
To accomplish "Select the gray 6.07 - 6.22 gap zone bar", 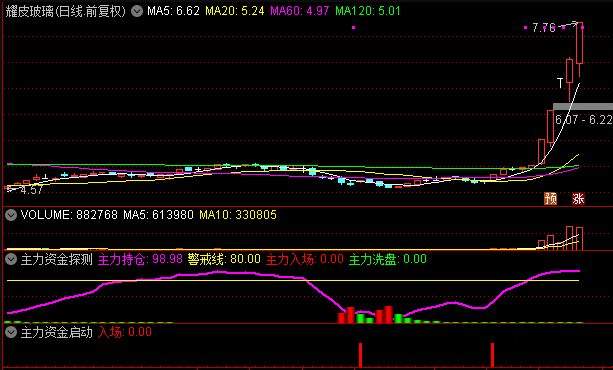I will click(583, 106).
